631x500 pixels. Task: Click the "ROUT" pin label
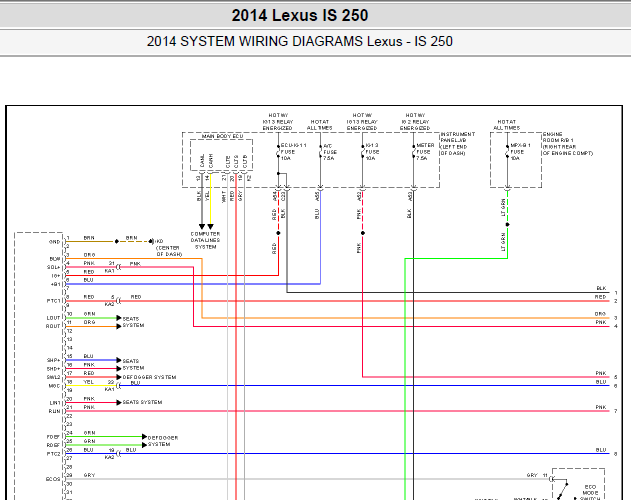tap(53, 326)
